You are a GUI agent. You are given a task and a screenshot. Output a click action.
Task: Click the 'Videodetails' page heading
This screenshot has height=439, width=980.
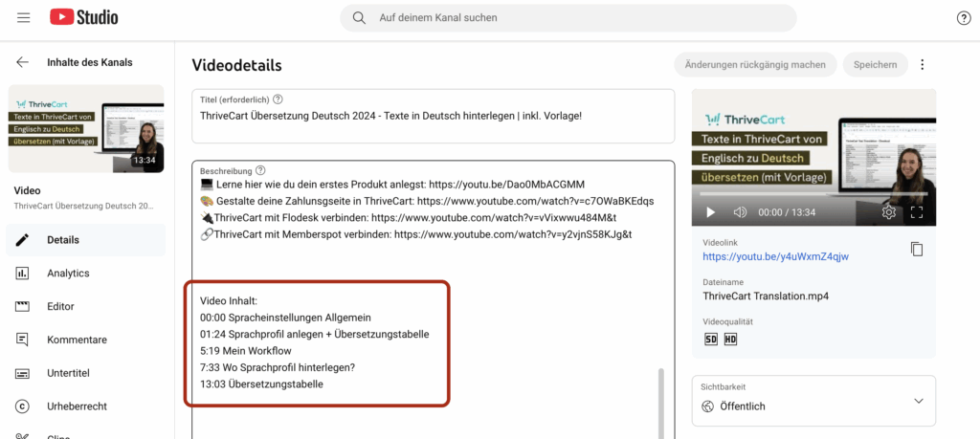click(237, 65)
